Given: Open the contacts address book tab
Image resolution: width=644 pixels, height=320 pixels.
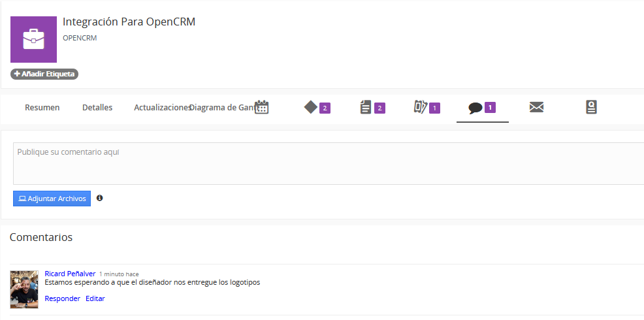Looking at the screenshot, I should click(x=591, y=107).
